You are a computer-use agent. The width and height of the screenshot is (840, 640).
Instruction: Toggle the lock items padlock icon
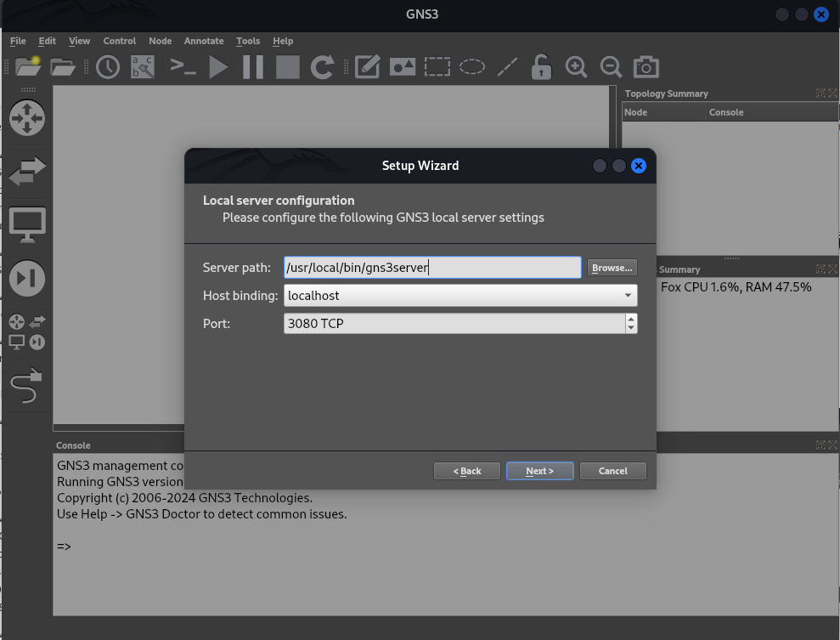[541, 67]
